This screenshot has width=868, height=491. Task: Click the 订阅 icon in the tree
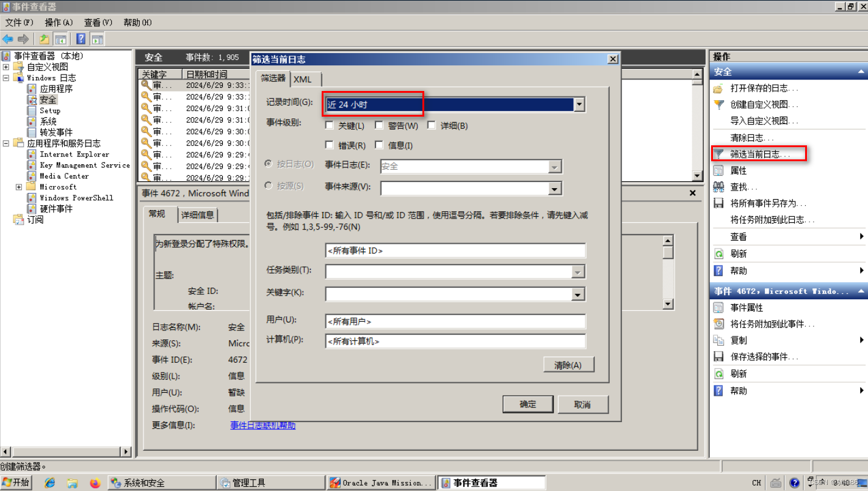[19, 220]
